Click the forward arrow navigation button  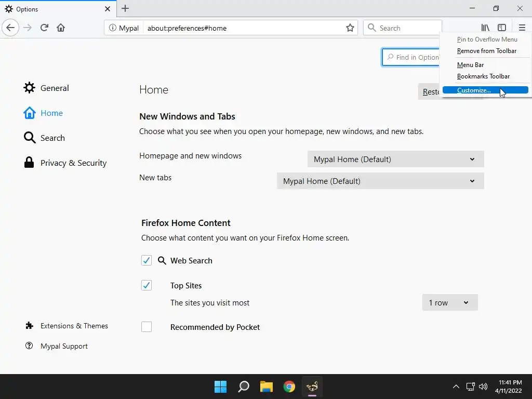pyautogui.click(x=28, y=28)
